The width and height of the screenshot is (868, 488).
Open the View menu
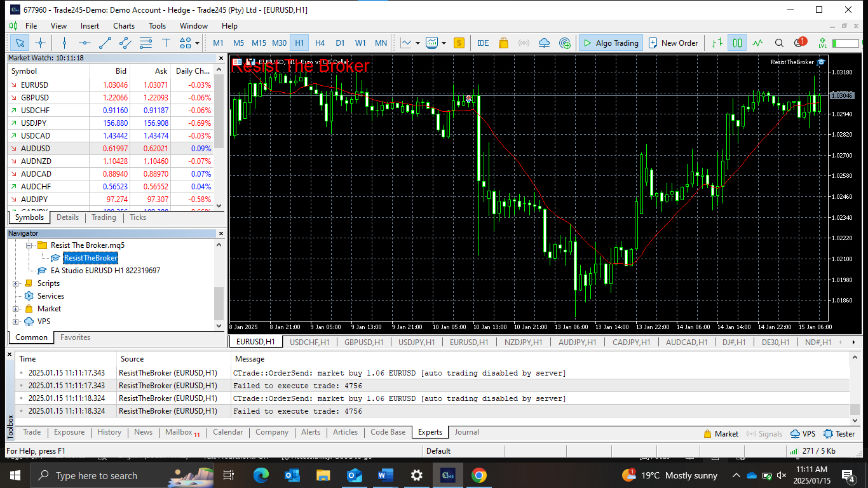tap(58, 26)
